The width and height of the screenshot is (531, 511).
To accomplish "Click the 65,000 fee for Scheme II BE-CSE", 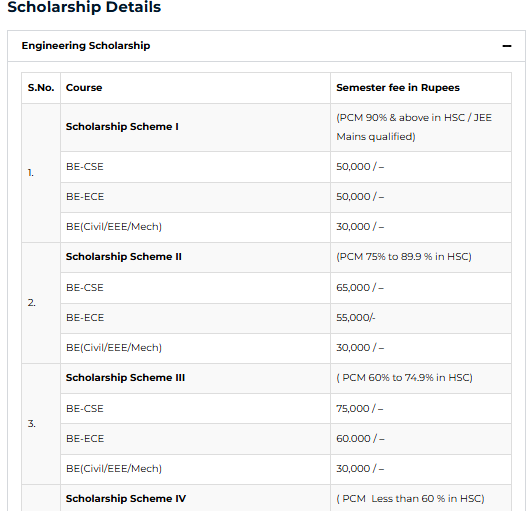I will pos(360,288).
